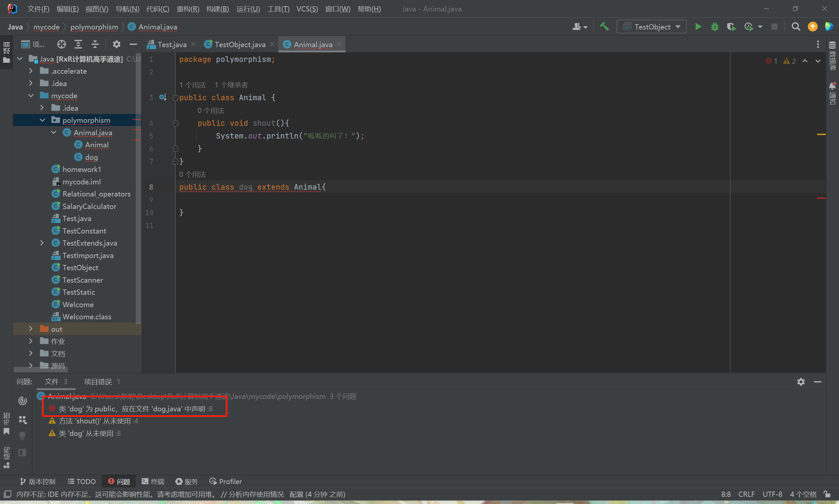Image resolution: width=839 pixels, height=504 pixels.
Task: Collapse the polymorphism package
Action: coord(42,120)
